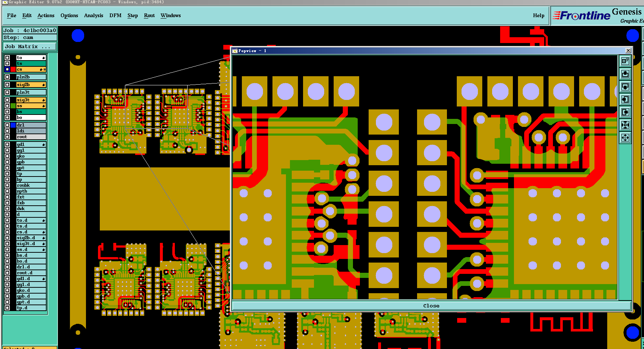Click the pan up icon in Popview
This screenshot has width=644, height=349.
(625, 74)
